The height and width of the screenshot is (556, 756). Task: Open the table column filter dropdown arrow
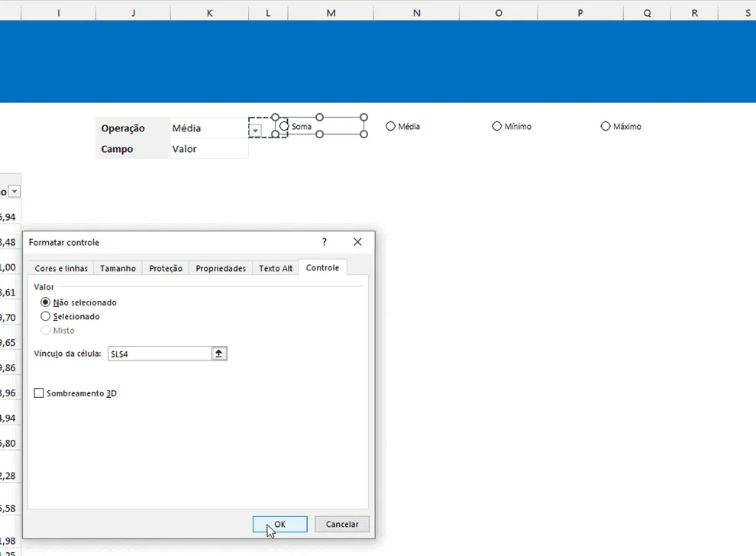[x=15, y=192]
